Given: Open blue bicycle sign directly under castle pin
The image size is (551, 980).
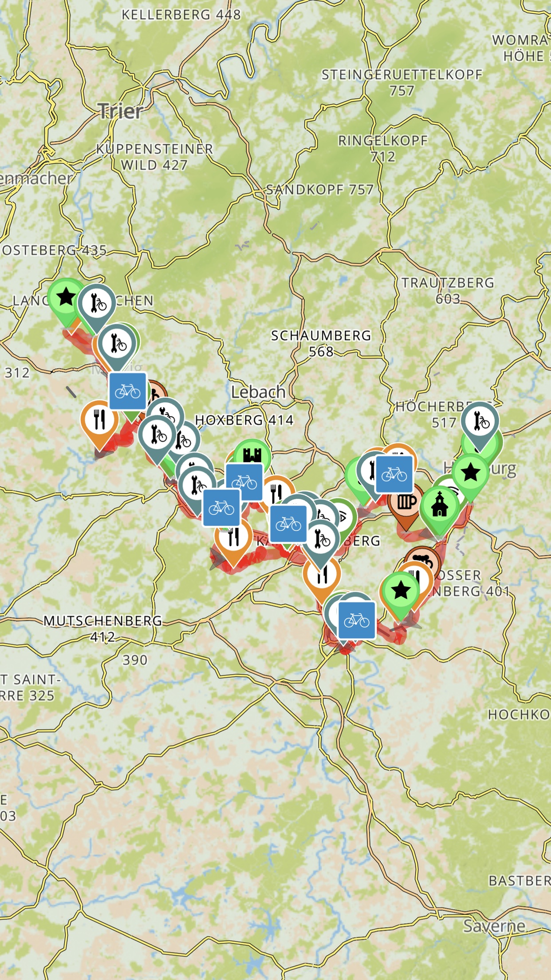Looking at the screenshot, I should click(x=244, y=482).
